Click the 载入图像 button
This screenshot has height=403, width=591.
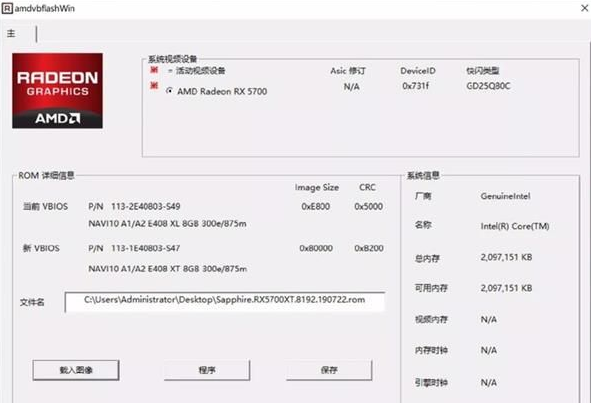76,370
